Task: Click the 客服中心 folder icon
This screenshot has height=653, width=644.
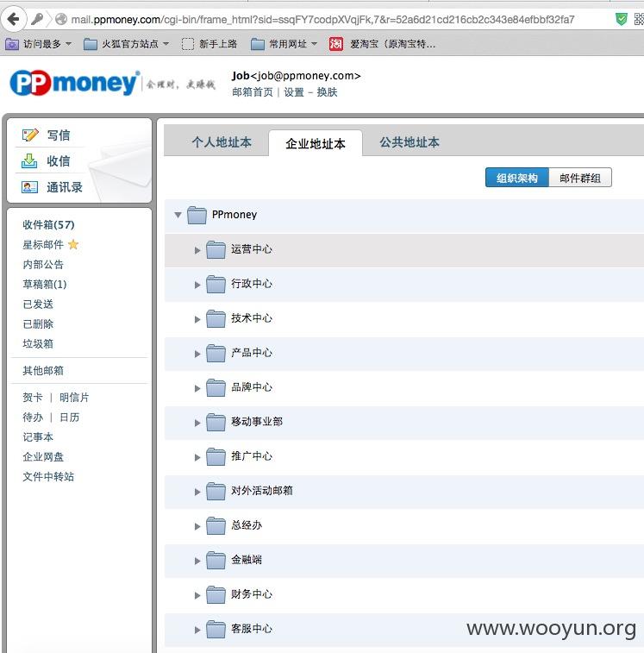Action: (x=216, y=630)
